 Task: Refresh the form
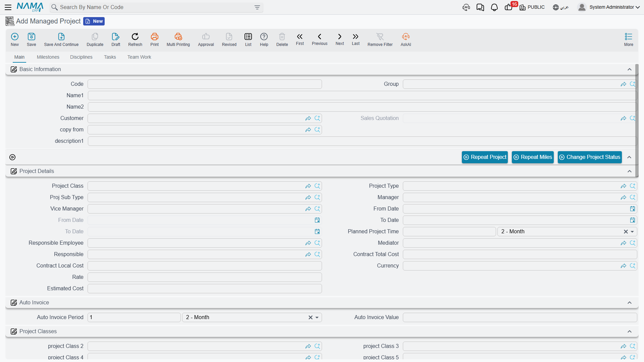135,39
